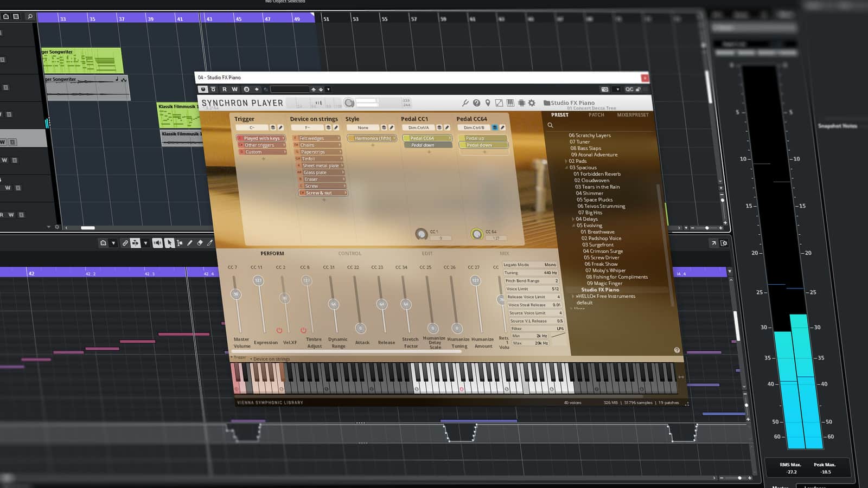This screenshot has height=488, width=868.
Task: Expand the 02 Pads preset folder
Action: 566,161
